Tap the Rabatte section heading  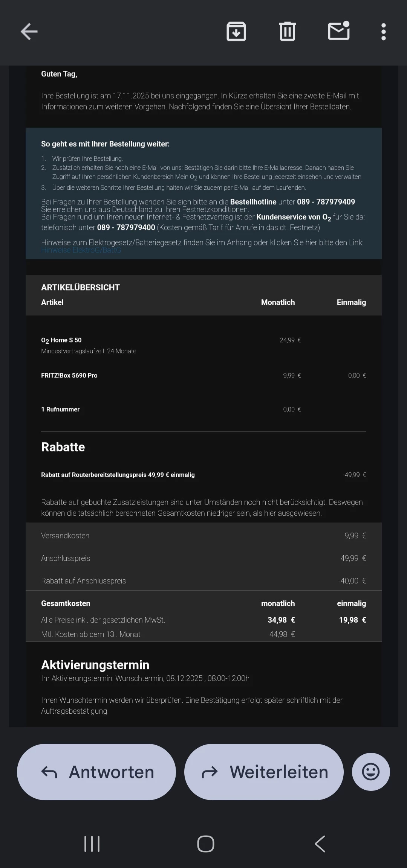[x=63, y=447]
